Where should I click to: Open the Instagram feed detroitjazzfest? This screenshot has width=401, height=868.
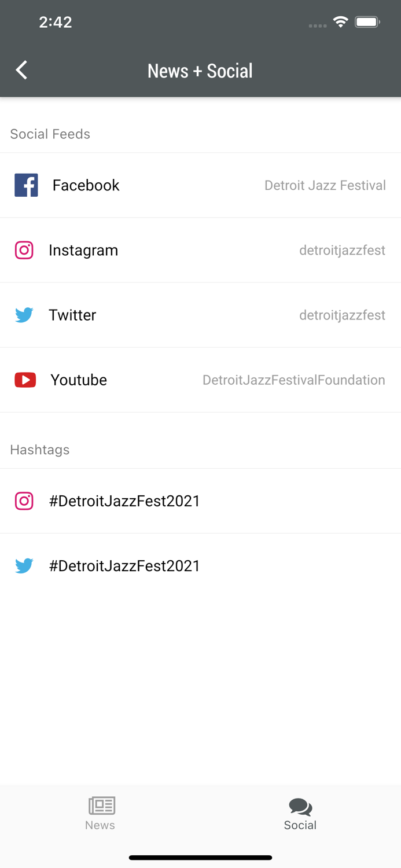200,251
